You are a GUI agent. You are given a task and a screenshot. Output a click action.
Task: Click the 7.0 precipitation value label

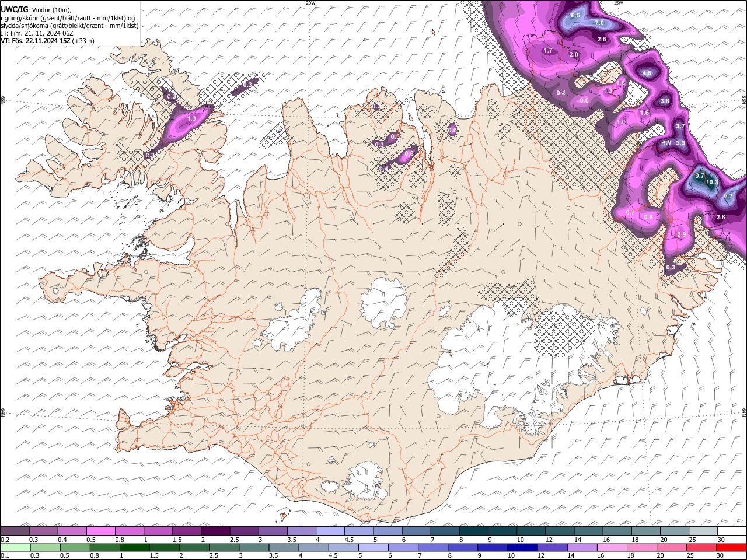click(x=599, y=23)
